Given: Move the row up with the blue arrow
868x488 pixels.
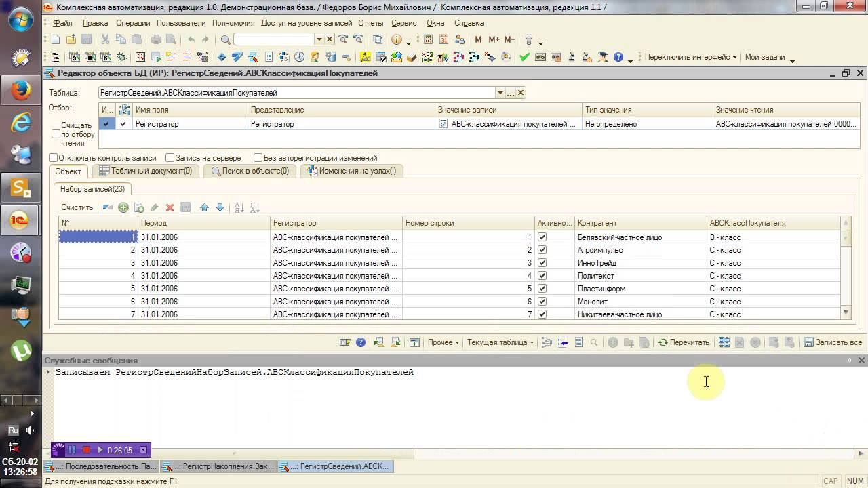Looking at the screenshot, I should pyautogui.click(x=204, y=207).
